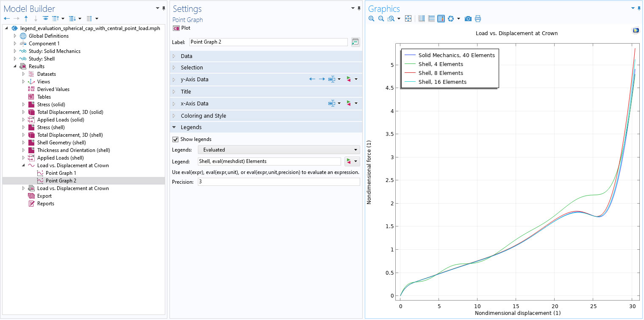The image size is (644, 320).
Task: Click the Zoom Out magnifier icon
Action: click(x=381, y=19)
